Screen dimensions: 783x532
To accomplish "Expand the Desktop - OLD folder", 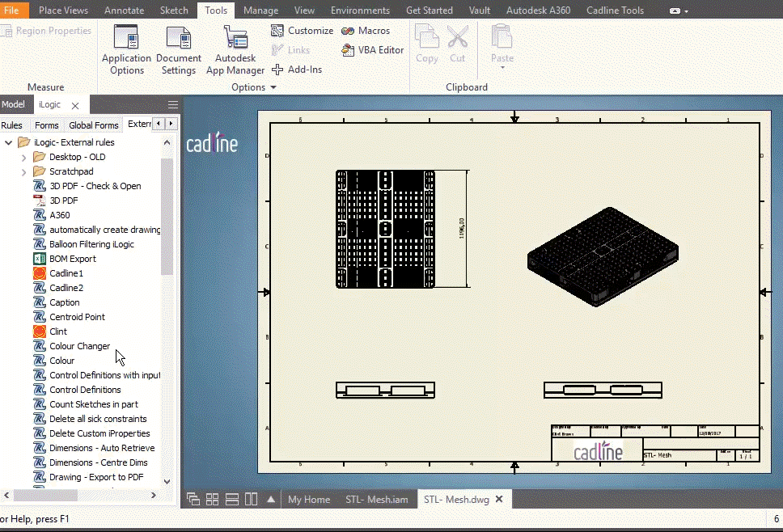I will (23, 158).
